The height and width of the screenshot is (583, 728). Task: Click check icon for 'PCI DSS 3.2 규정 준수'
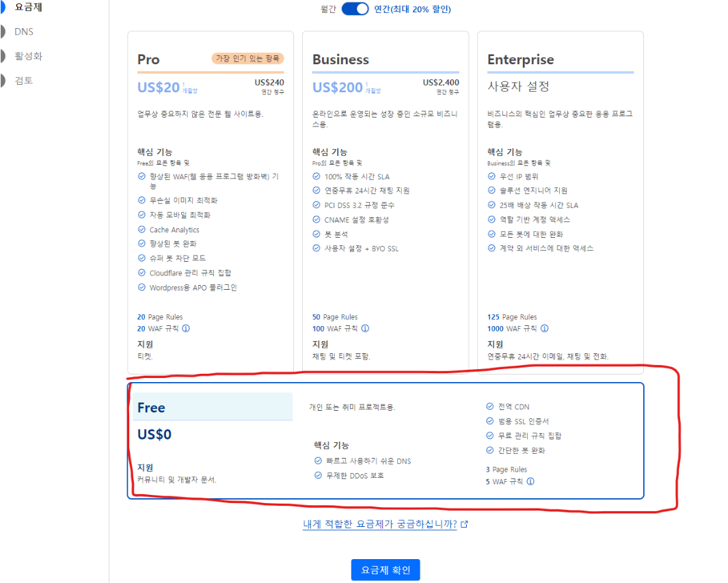click(x=316, y=205)
